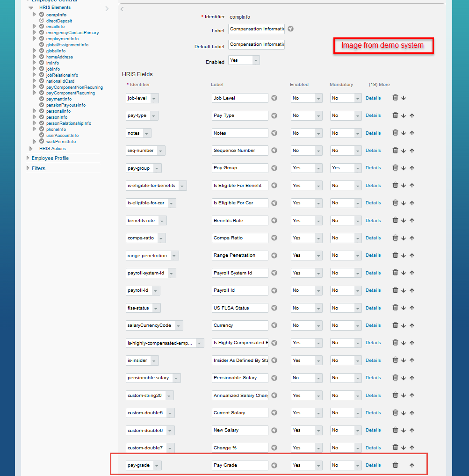
Task: Delete the pay-grade field row
Action: (x=395, y=465)
